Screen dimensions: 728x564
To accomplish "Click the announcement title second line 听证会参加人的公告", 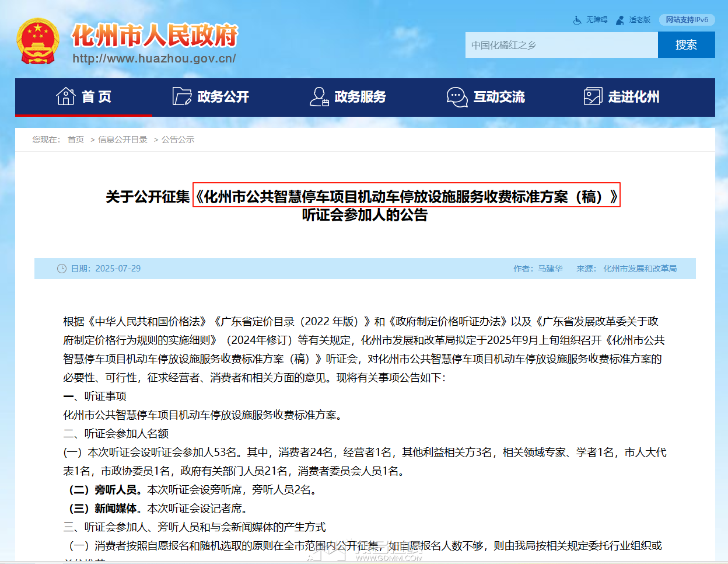I will 365,215.
